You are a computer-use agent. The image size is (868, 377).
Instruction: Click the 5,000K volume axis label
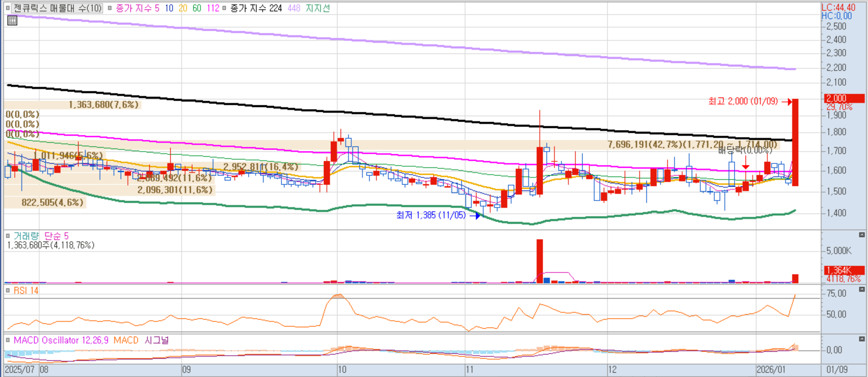click(839, 251)
